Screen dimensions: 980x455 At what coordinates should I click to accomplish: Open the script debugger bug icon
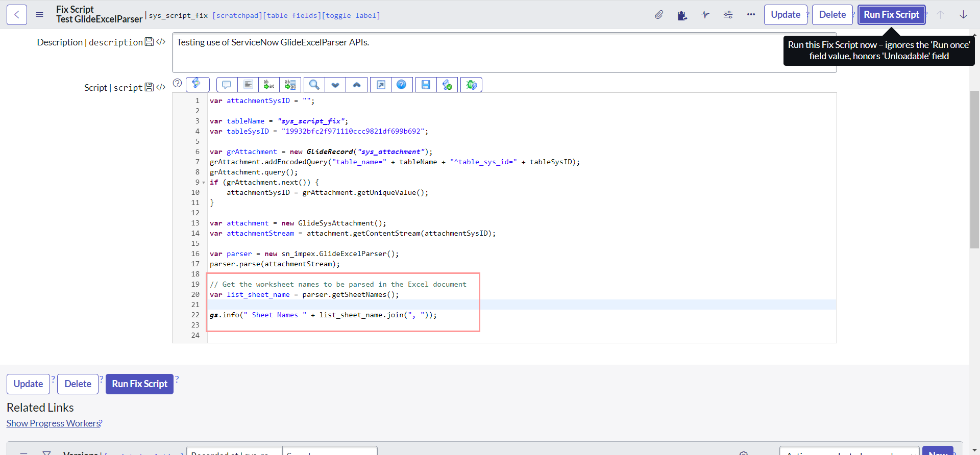tap(472, 85)
